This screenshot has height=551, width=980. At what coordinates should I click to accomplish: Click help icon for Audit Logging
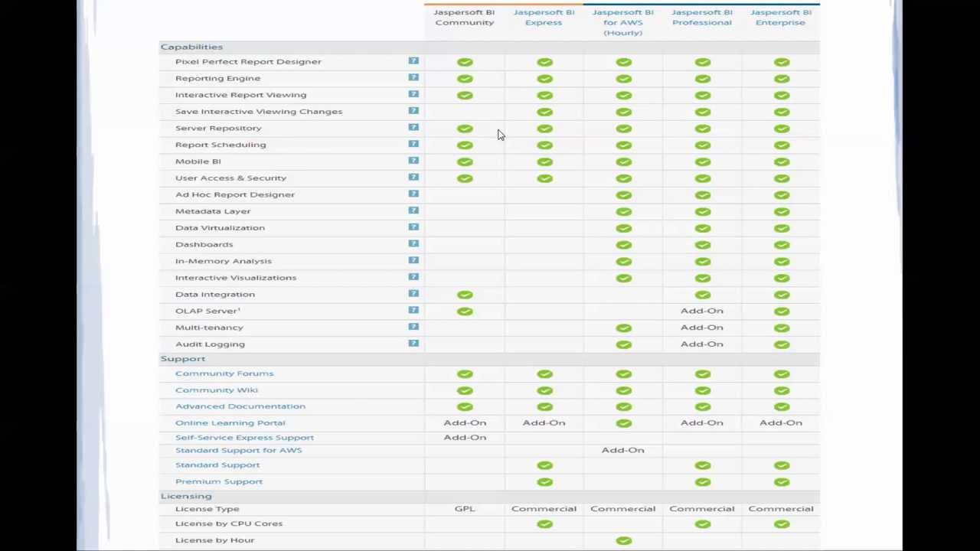tap(413, 343)
